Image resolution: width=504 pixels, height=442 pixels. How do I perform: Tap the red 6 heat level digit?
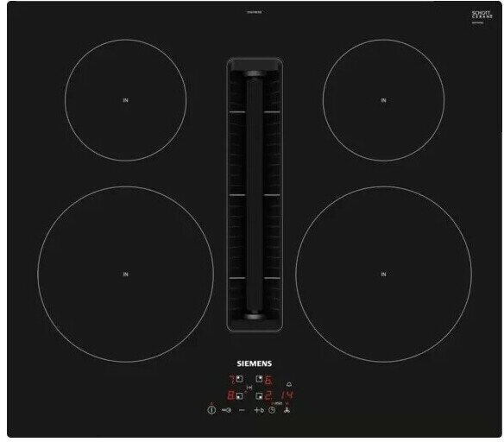[268, 381]
